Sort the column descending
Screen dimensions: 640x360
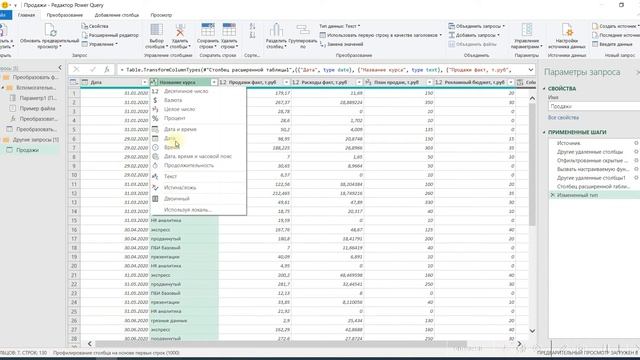coord(252,35)
